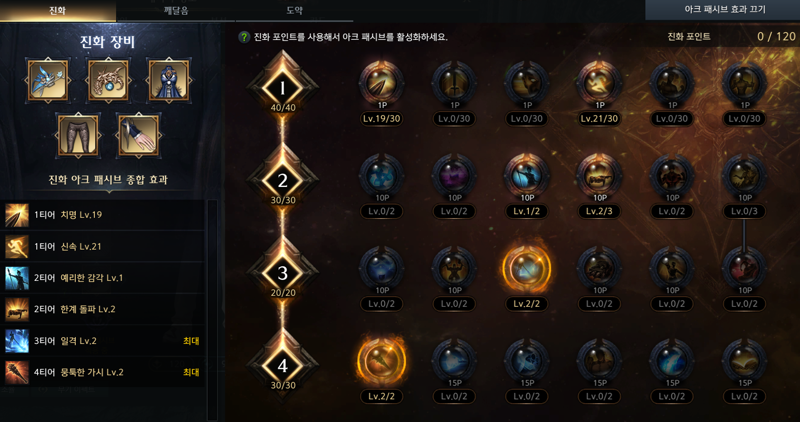The height and width of the screenshot is (422, 800).
Task: Click the effects list scrollbar
Action: coord(212,310)
